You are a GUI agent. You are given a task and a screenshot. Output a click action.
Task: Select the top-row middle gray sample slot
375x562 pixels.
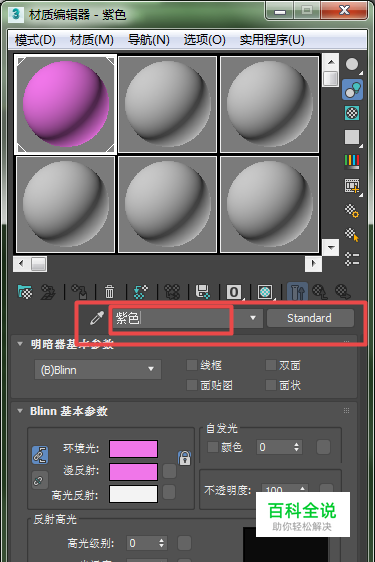167,104
